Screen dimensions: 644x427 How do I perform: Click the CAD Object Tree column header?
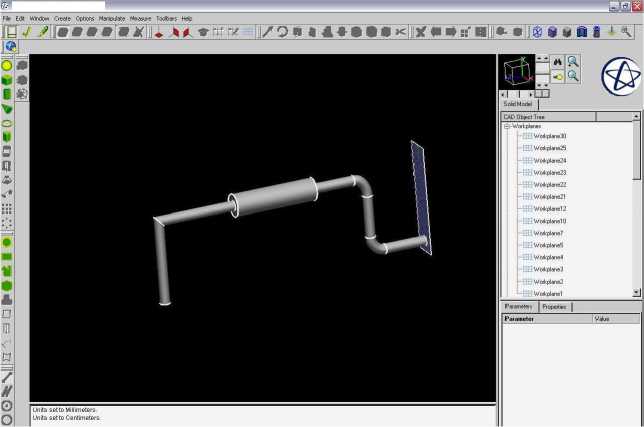pyautogui.click(x=548, y=117)
